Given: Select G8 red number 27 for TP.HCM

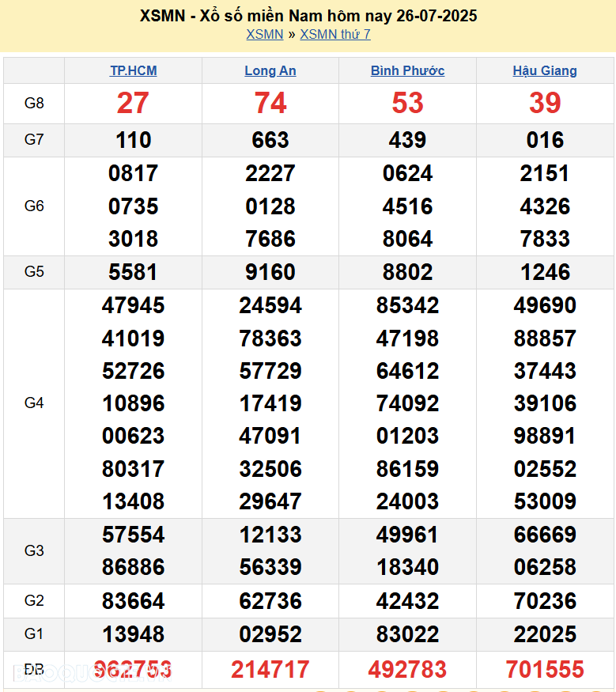Looking at the screenshot, I should pyautogui.click(x=133, y=103).
